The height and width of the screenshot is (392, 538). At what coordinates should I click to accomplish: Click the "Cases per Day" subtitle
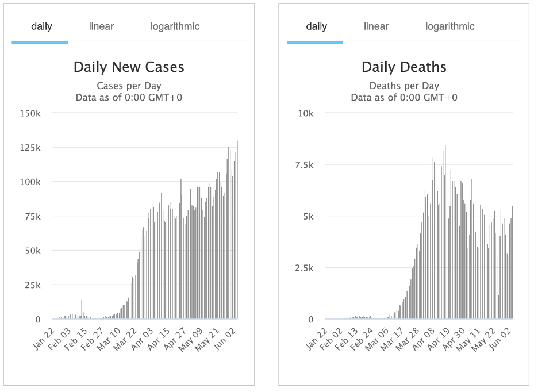(x=129, y=86)
